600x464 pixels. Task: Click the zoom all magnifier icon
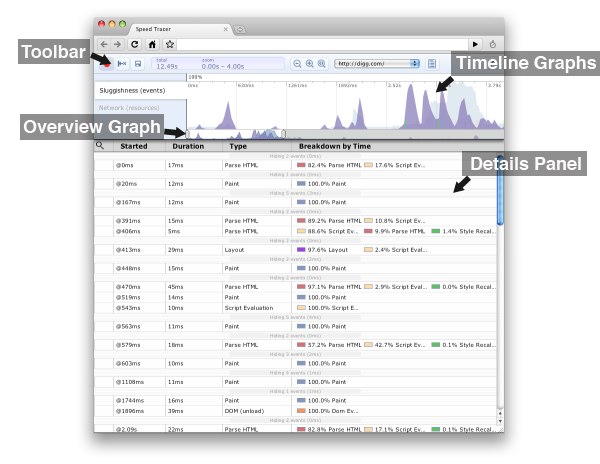pos(322,63)
